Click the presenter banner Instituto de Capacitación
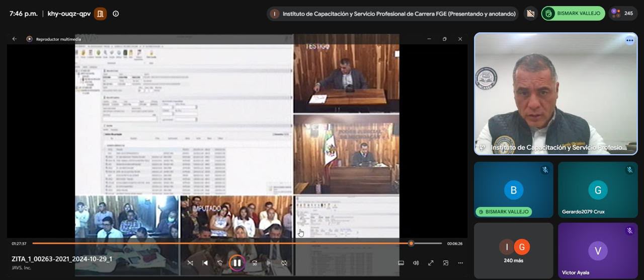The height and width of the screenshot is (280, 644). 393,14
